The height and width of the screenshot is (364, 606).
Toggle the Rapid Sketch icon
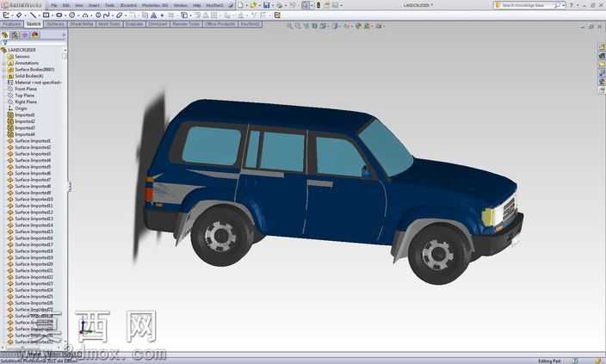click(x=277, y=15)
